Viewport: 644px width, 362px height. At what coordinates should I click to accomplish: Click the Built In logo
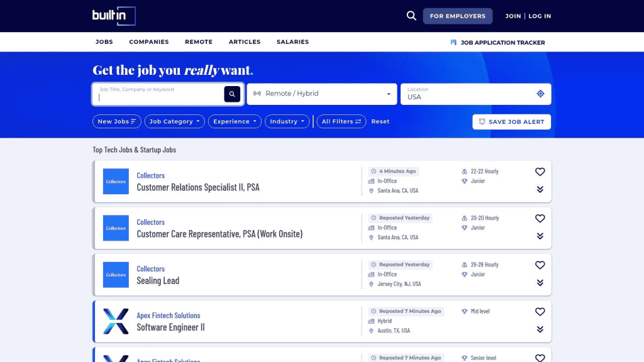(x=114, y=16)
